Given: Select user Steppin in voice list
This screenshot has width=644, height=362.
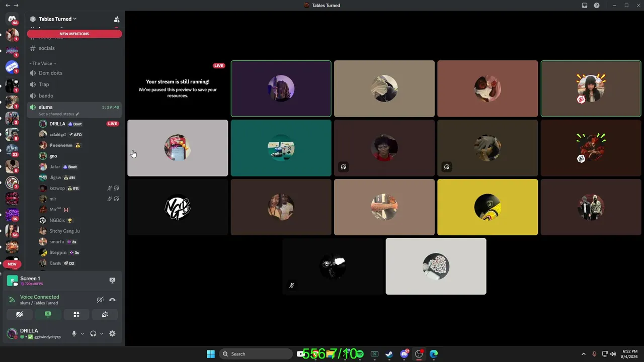Looking at the screenshot, I should pos(78,252).
